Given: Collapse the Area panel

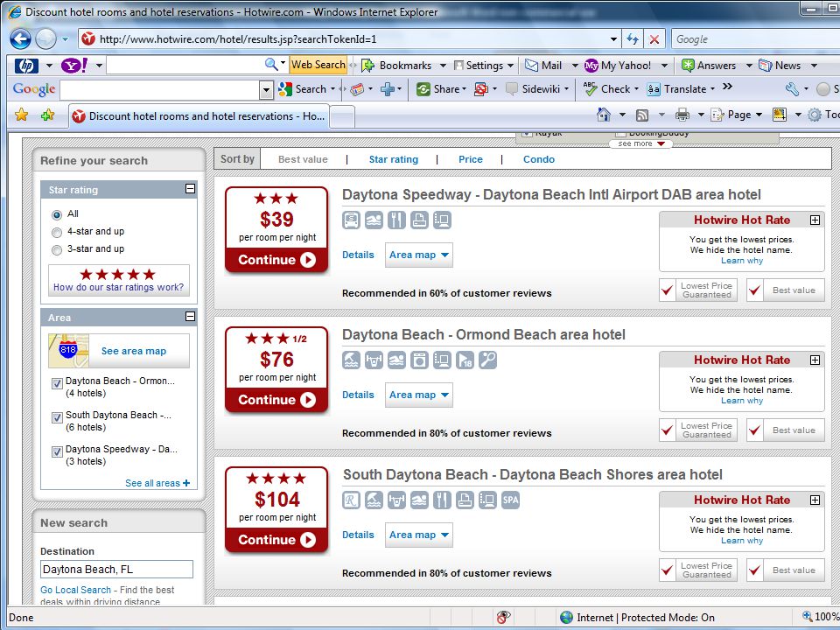Looking at the screenshot, I should tap(190, 317).
